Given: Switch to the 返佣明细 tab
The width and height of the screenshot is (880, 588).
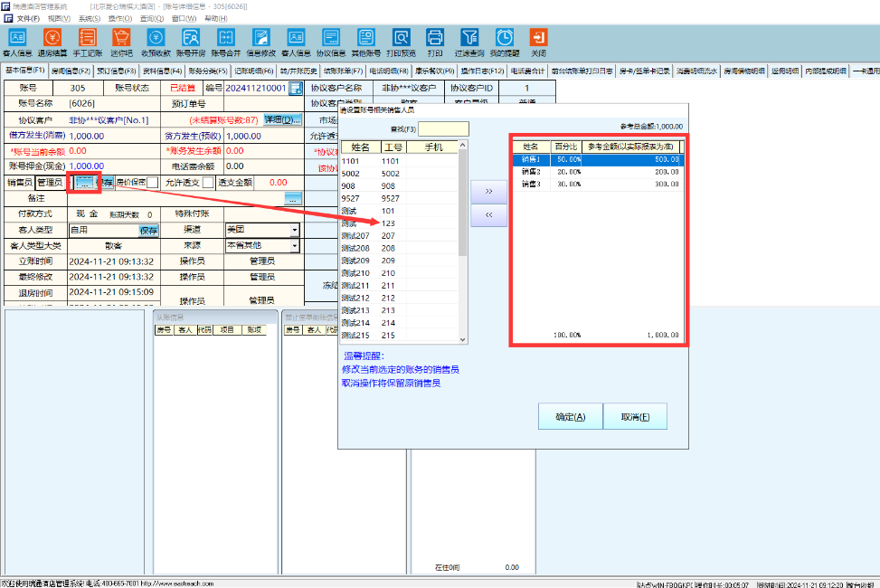Looking at the screenshot, I should click(x=785, y=71).
